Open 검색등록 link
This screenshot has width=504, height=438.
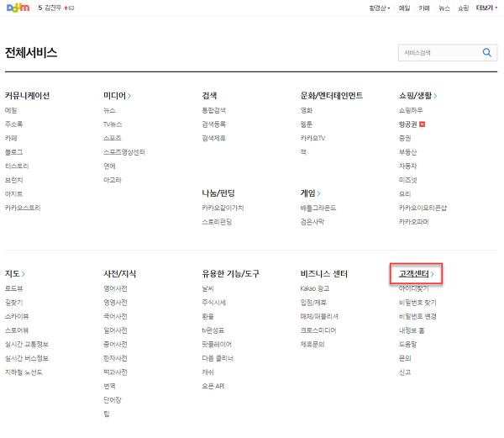pos(213,124)
